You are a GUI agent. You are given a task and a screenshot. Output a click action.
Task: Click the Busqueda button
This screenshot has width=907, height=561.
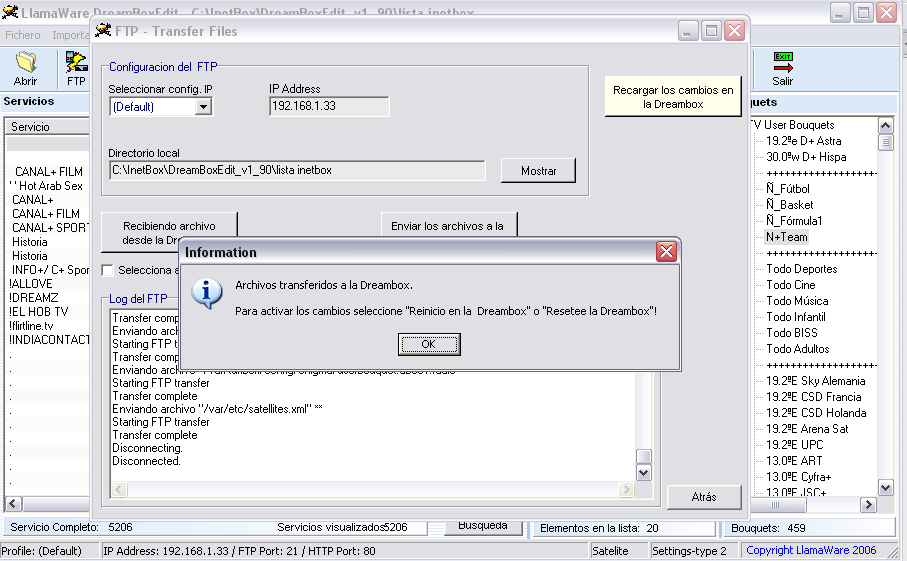click(483, 526)
